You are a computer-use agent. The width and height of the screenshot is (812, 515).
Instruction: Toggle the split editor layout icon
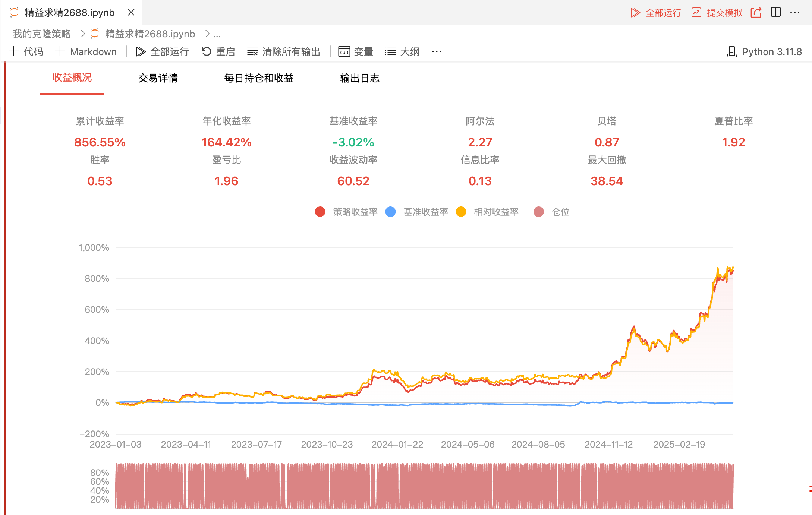[x=776, y=12]
